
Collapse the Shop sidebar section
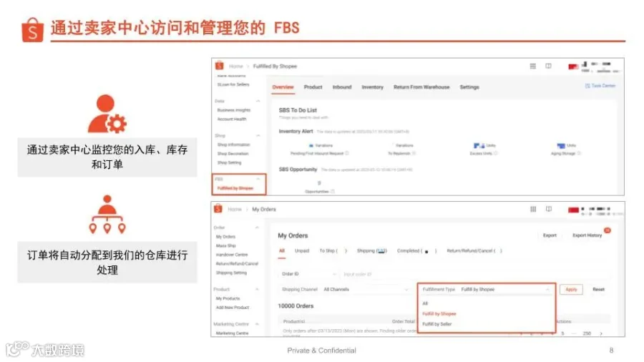(x=258, y=135)
